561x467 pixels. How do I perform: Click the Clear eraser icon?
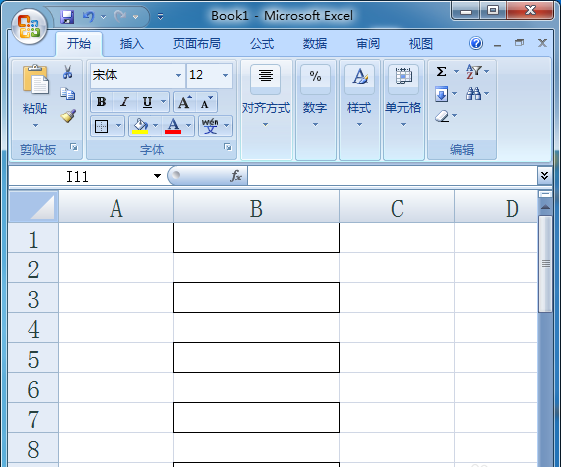coord(442,116)
